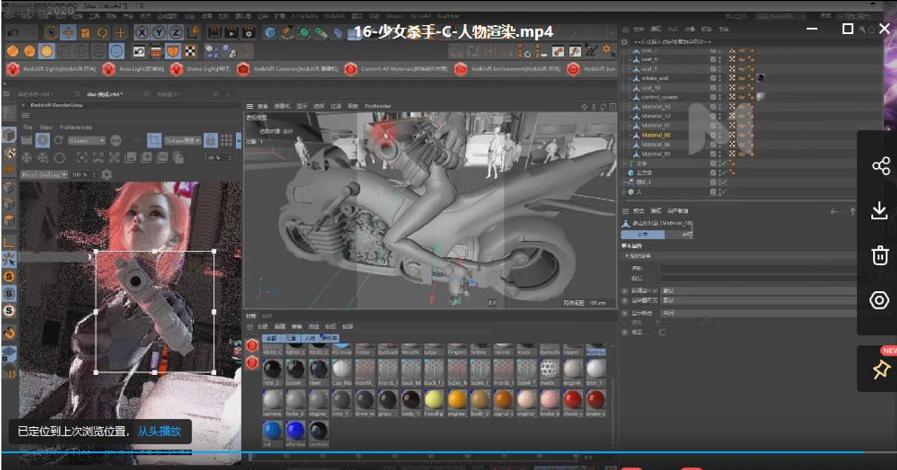Image resolution: width=897 pixels, height=470 pixels.
Task: Toggle the Y axis lock
Action: [x=158, y=33]
